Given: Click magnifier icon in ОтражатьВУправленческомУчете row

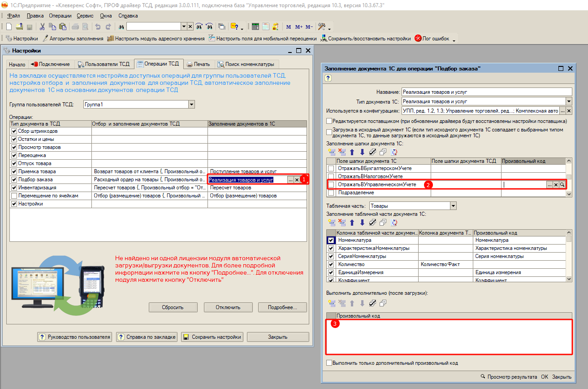Looking at the screenshot, I should 562,184.
